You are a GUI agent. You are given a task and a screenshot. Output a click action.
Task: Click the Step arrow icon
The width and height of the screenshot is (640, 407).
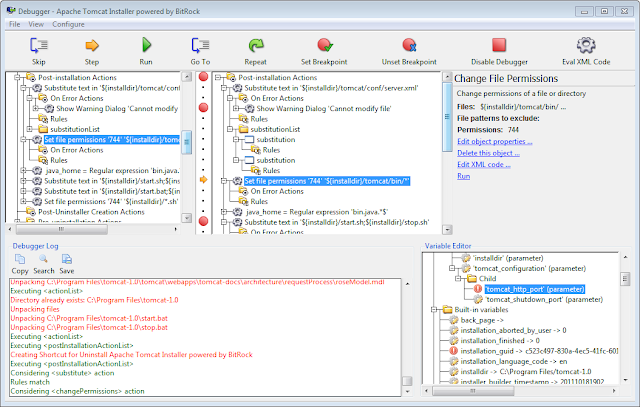coord(92,45)
